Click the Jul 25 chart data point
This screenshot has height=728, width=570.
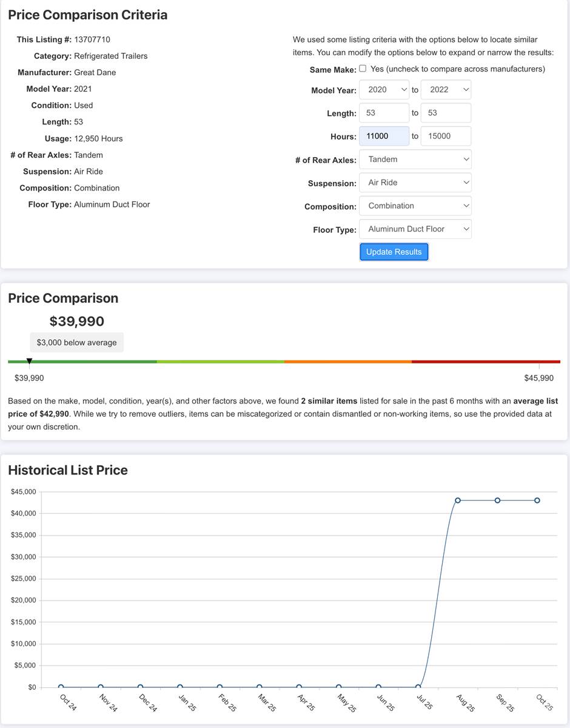[x=418, y=687]
